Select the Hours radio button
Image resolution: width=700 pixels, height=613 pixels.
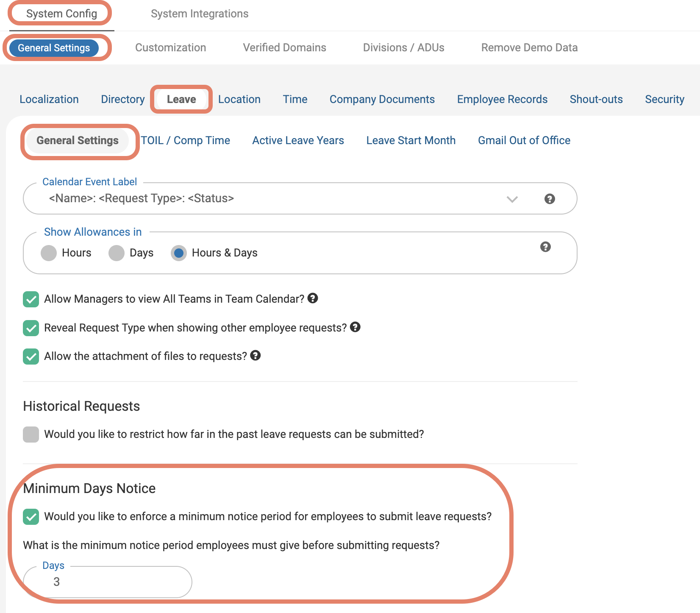(48, 253)
